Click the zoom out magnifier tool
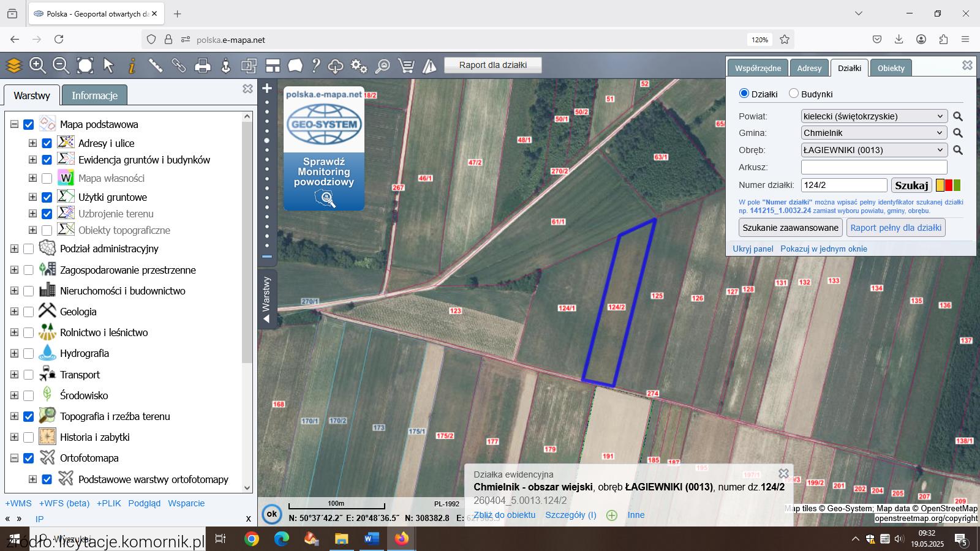 pyautogui.click(x=61, y=66)
